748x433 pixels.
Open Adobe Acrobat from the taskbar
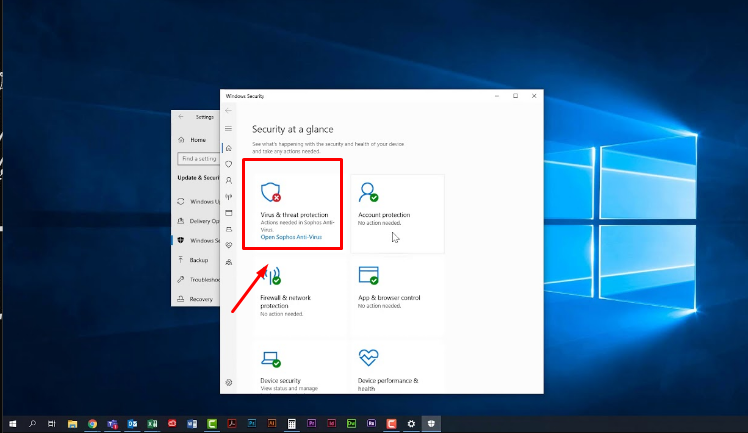click(x=232, y=423)
